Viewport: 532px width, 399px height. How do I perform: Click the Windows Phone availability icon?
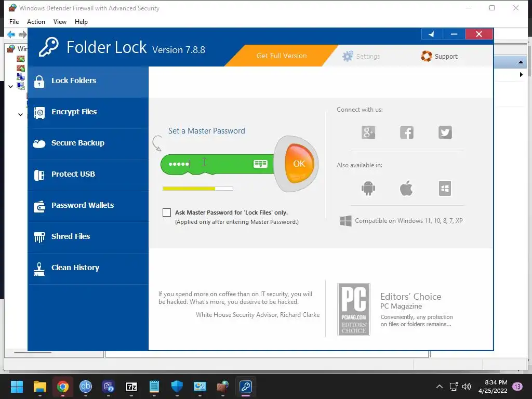(x=445, y=188)
